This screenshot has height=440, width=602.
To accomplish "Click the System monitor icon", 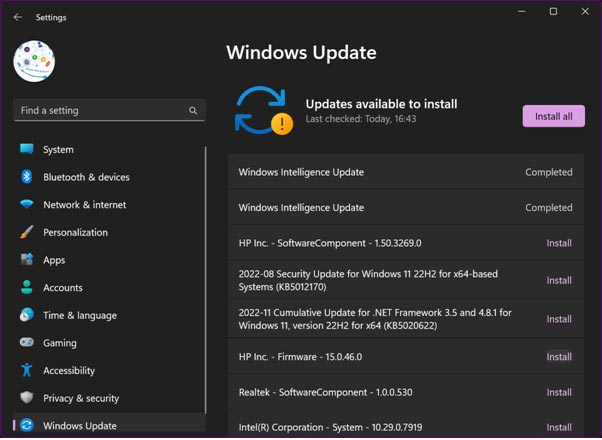I will (26, 149).
